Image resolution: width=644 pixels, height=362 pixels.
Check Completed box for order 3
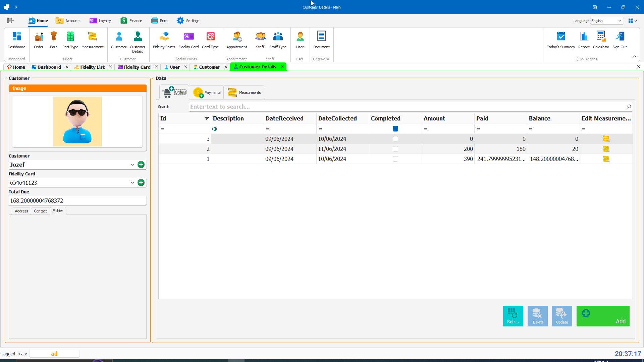click(395, 139)
